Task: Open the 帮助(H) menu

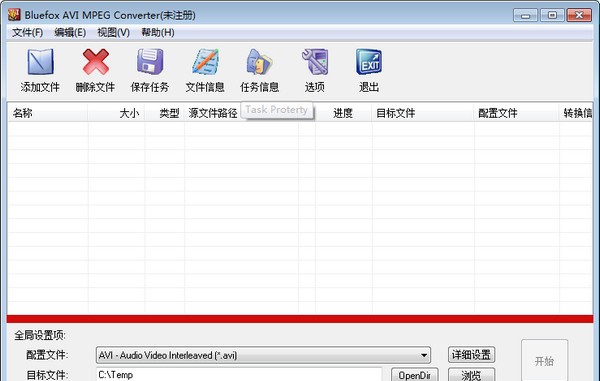Action: tap(158, 33)
